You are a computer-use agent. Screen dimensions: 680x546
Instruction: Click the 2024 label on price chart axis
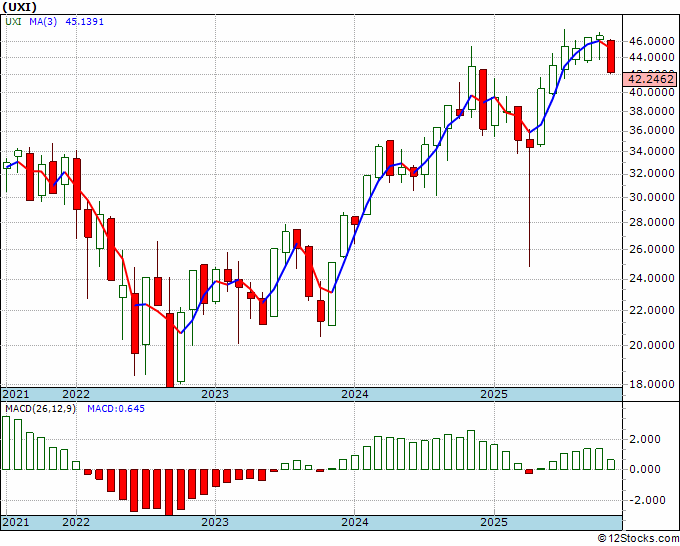coord(355,394)
